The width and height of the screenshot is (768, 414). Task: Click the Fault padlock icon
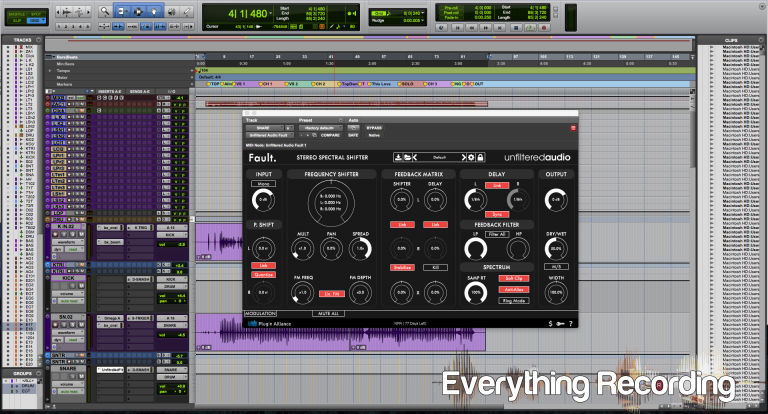(x=480, y=157)
